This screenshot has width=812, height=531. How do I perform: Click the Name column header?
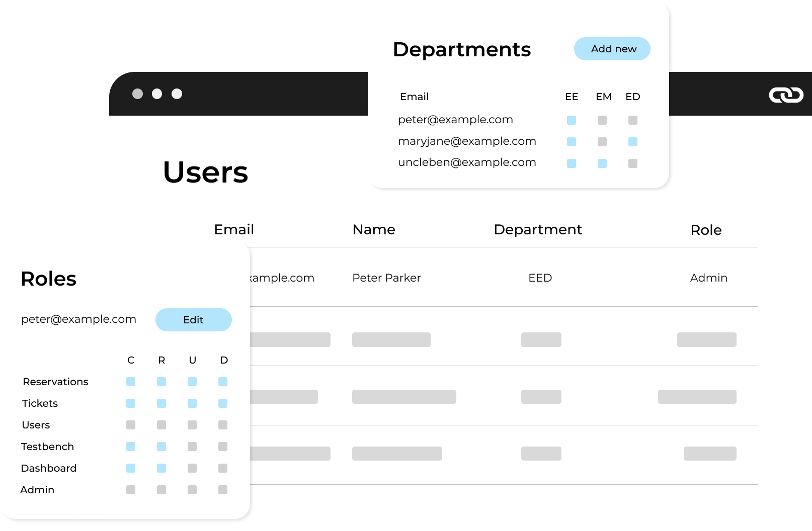tap(374, 230)
